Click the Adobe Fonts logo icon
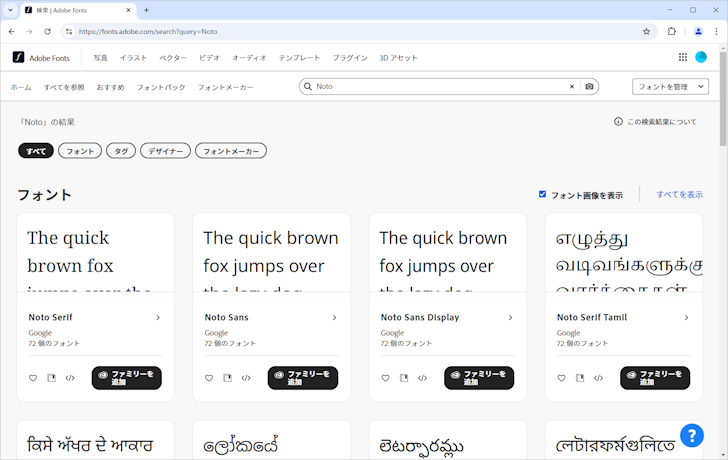Viewport: 728px width, 460px height. pyautogui.click(x=18, y=58)
